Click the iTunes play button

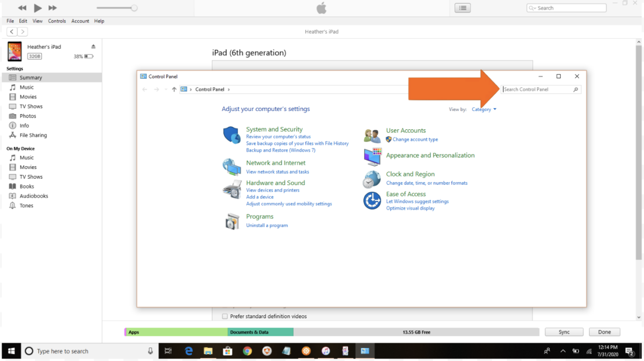click(x=38, y=8)
